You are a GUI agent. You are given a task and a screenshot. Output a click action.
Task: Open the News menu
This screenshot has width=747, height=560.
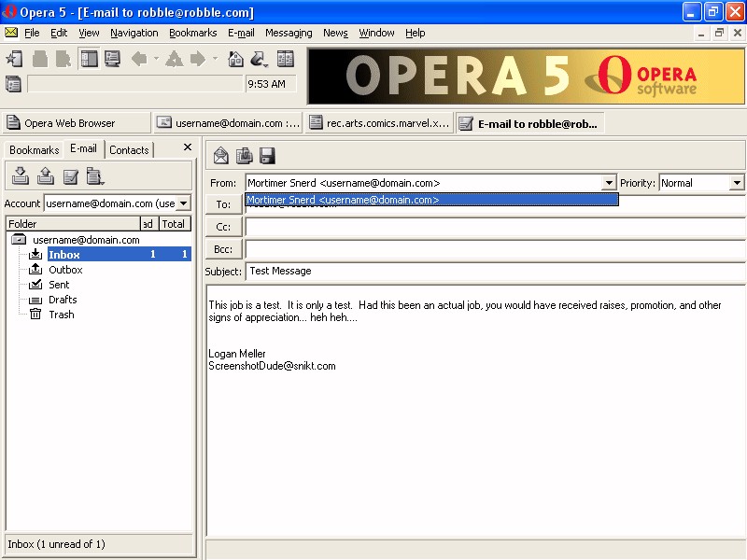[335, 33]
